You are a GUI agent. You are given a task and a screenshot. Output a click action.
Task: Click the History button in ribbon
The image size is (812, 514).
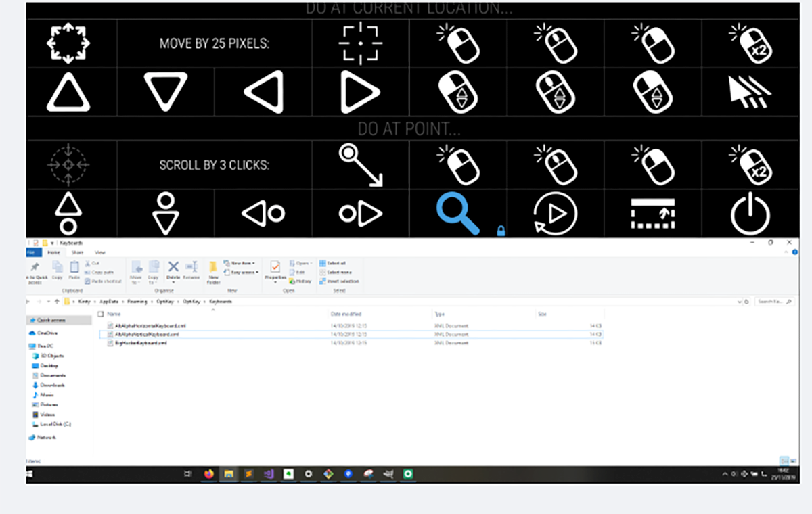pos(301,281)
